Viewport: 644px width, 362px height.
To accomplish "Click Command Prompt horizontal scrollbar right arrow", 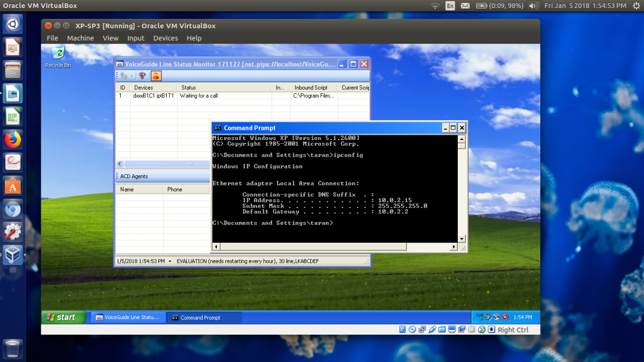I will pos(453,247).
